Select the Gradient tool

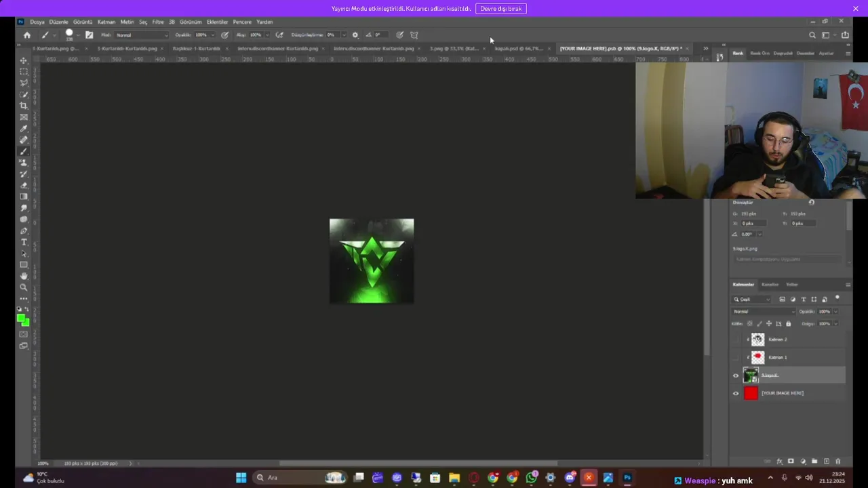24,197
